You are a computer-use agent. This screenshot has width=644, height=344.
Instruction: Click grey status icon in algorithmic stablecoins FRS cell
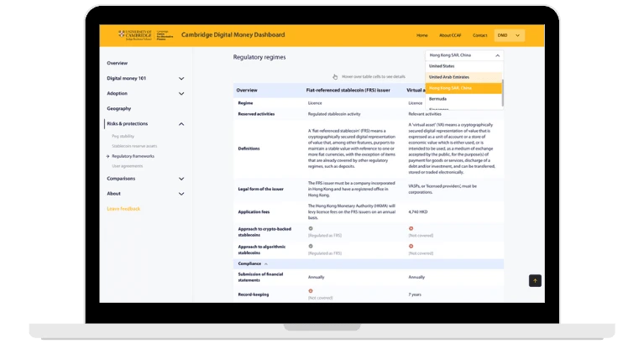click(311, 247)
